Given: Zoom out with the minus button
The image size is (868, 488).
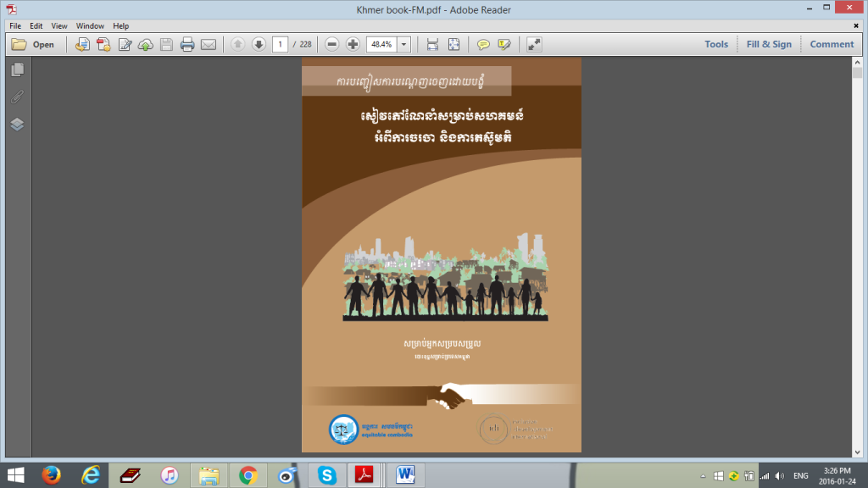Looking at the screenshot, I should (x=331, y=44).
